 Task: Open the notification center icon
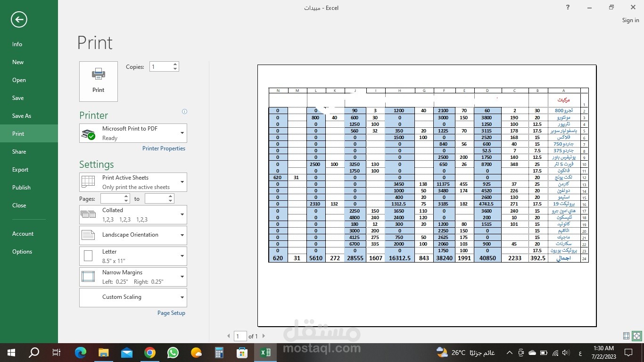[628, 353]
